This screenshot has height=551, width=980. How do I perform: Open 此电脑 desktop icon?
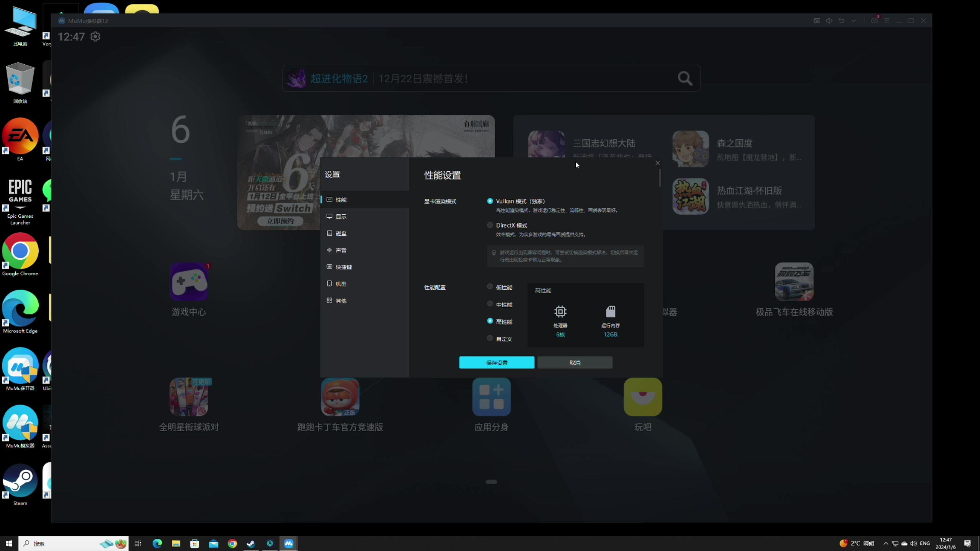[20, 26]
